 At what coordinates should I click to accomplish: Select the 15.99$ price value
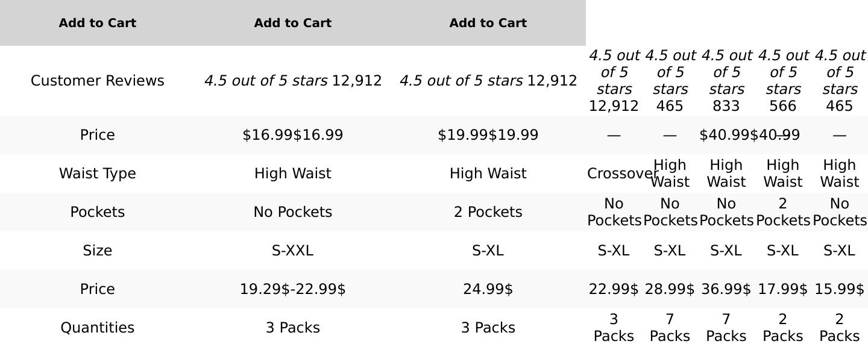tap(839, 289)
